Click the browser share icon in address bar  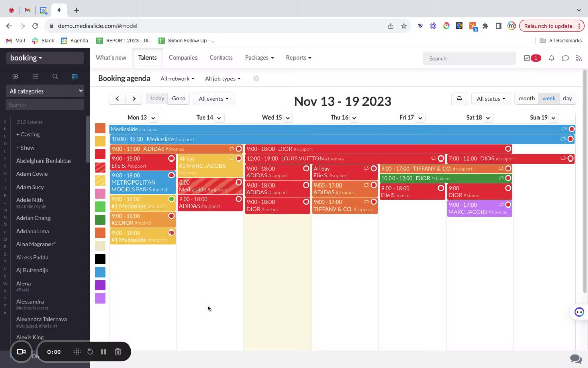391,26
